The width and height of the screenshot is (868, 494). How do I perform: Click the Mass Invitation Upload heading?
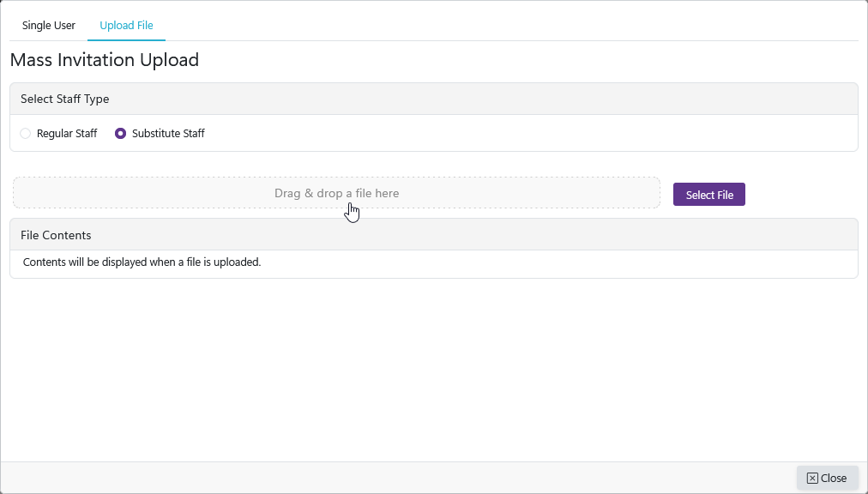(105, 60)
